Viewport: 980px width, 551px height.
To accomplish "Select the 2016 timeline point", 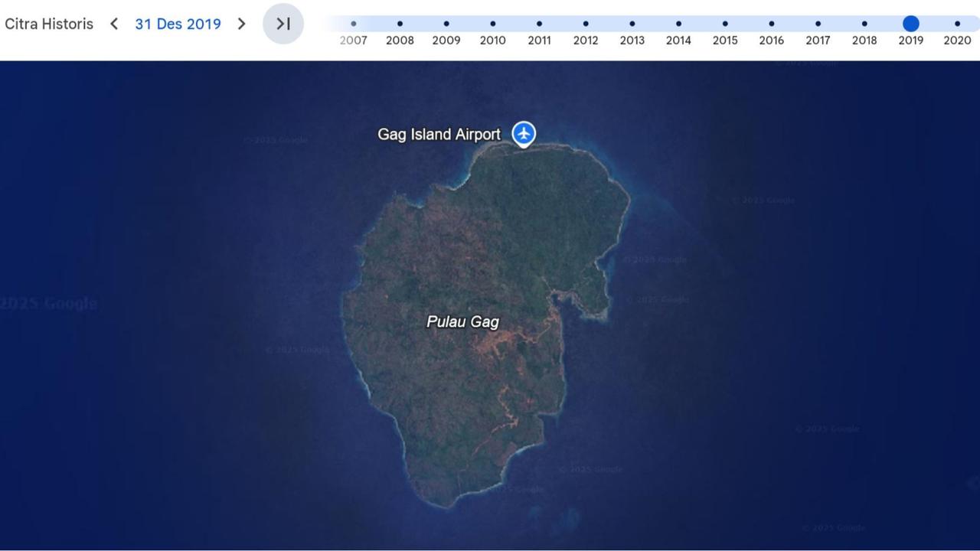I will coord(771,24).
